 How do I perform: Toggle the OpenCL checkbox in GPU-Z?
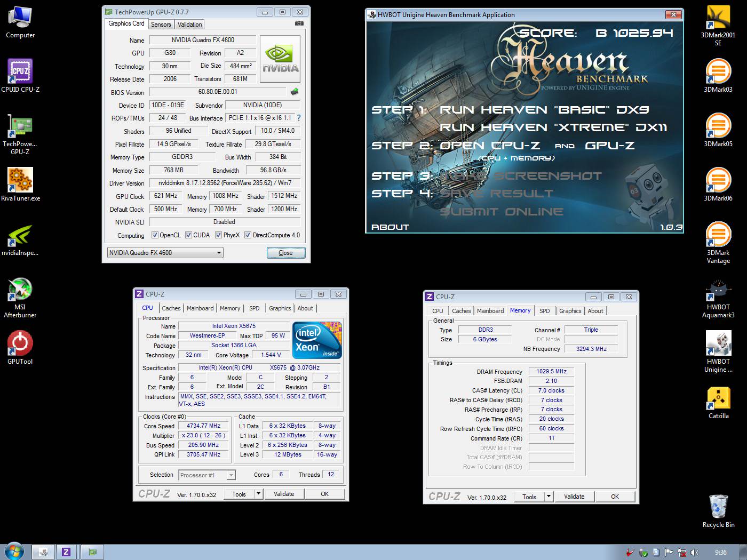coord(155,235)
